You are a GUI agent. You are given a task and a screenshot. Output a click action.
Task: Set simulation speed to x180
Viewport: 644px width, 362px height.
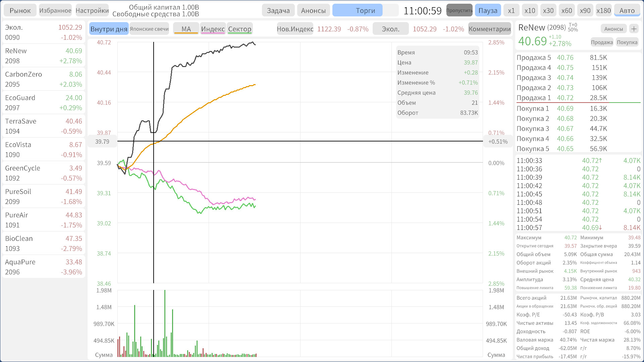(x=603, y=10)
